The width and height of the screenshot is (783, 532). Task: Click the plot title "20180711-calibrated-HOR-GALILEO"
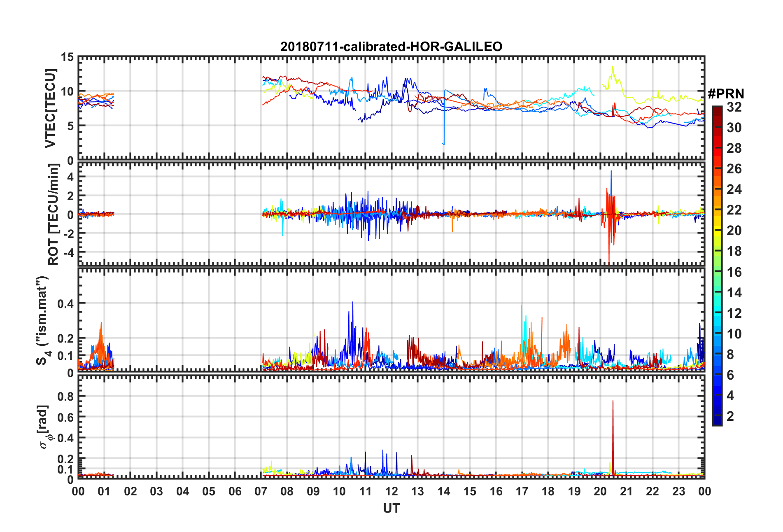[391, 47]
